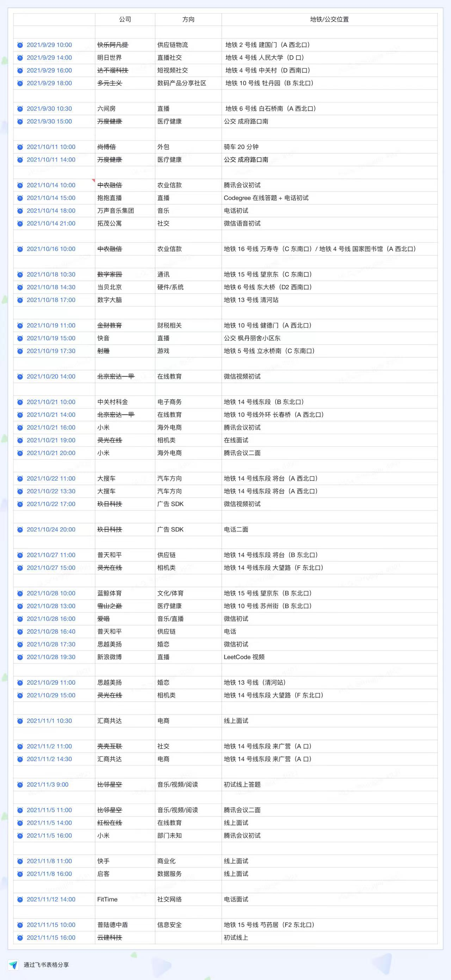The height and width of the screenshot is (980, 451).
Task: Click the clock icon beside 2021/10/24 20:00
Action: [x=20, y=530]
